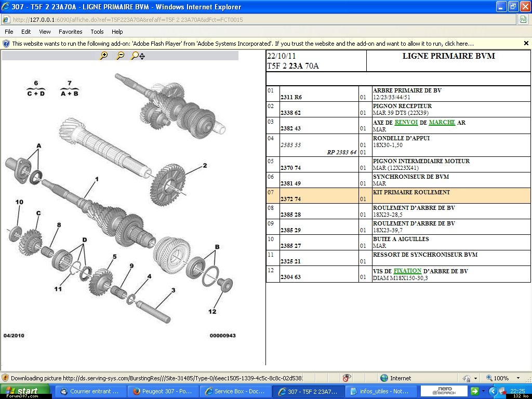Open the lock icon dropdown arrow
Screen dimensions: 532x399
coord(475,378)
